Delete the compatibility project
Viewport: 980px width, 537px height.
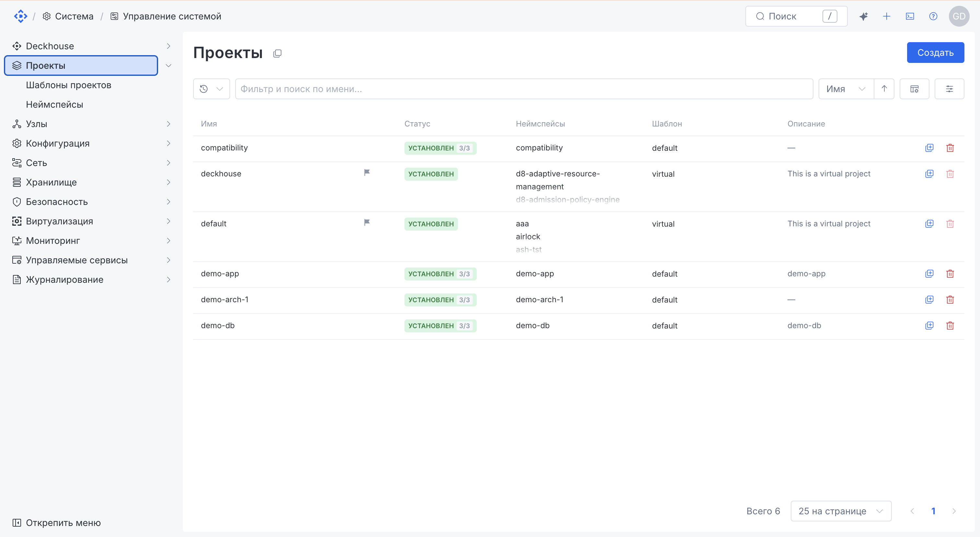click(x=950, y=148)
